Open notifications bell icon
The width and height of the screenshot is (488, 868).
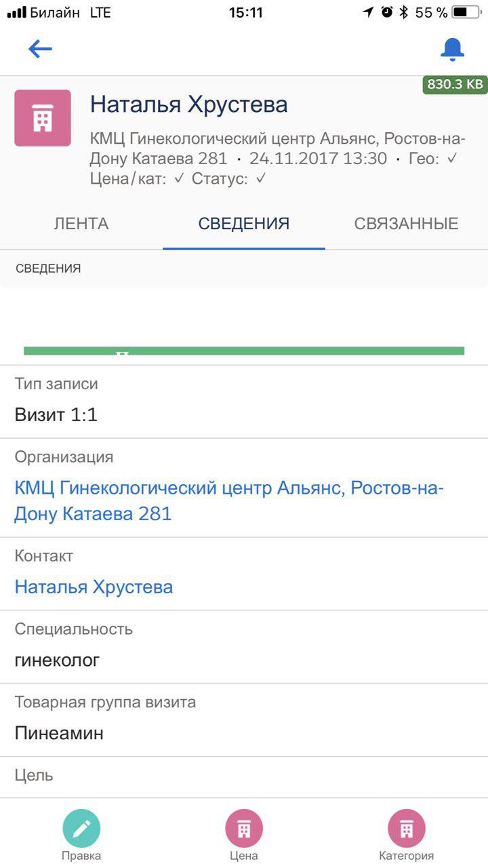click(452, 49)
